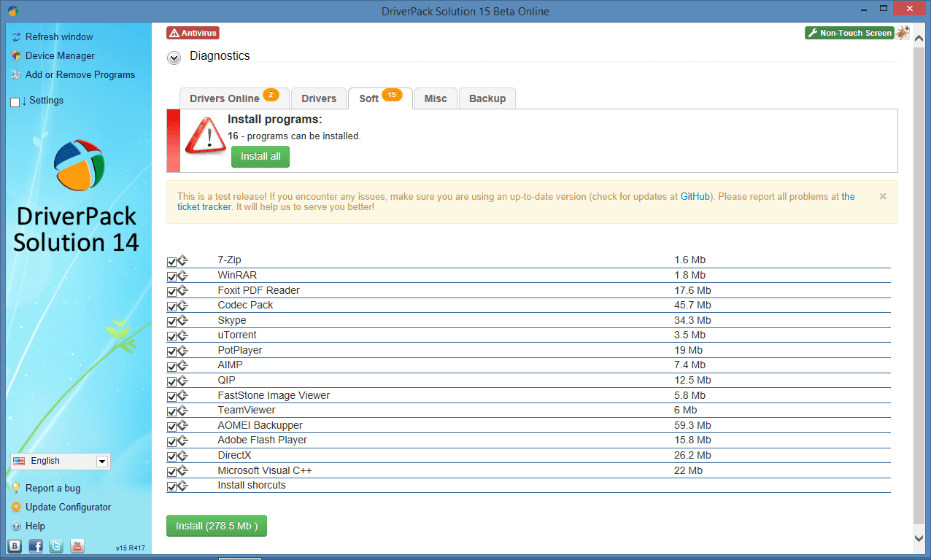This screenshot has width=931, height=560.
Task: Click the Refresh window icon
Action: (16, 36)
